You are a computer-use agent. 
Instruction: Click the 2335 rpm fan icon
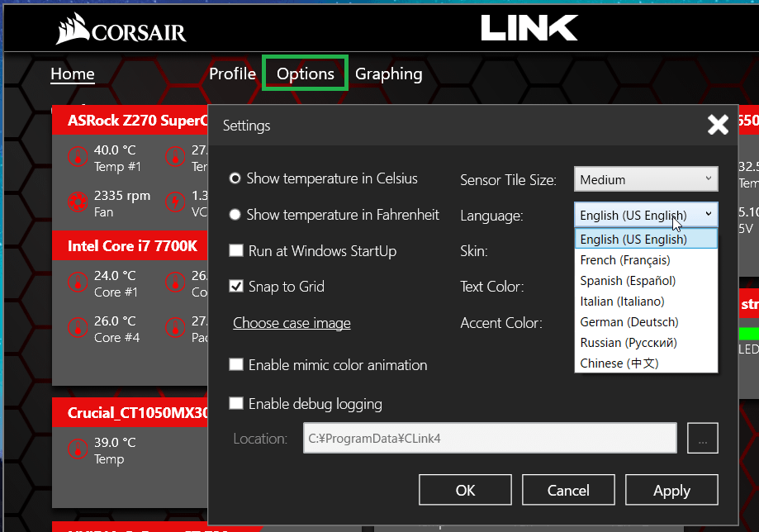78,202
